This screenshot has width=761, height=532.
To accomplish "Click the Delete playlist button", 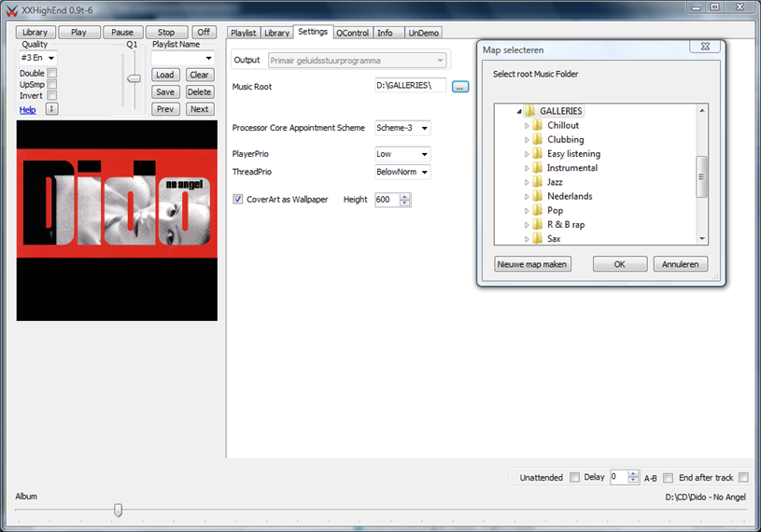I will click(200, 92).
